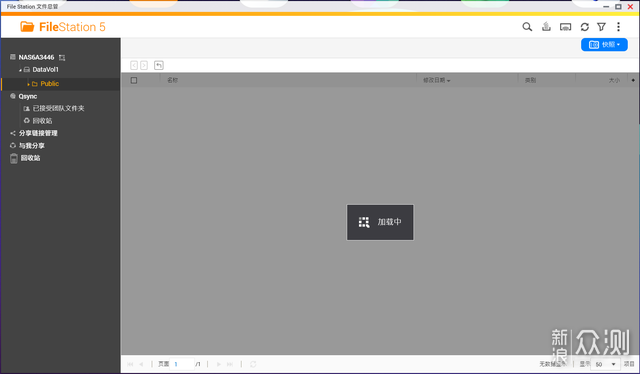
Task: Refresh file list using circular arrows icon
Action: 584,27
